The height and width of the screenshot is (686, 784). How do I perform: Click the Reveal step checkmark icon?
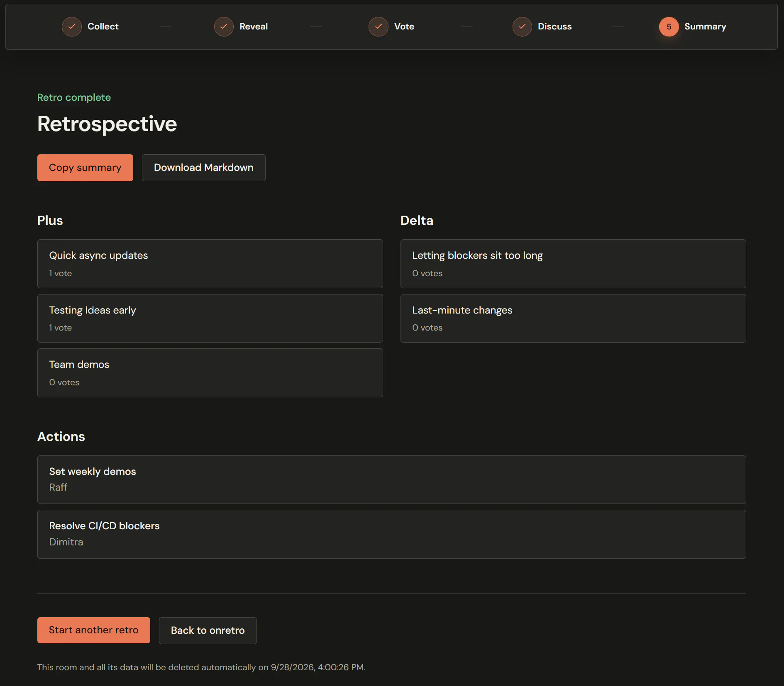coord(224,27)
